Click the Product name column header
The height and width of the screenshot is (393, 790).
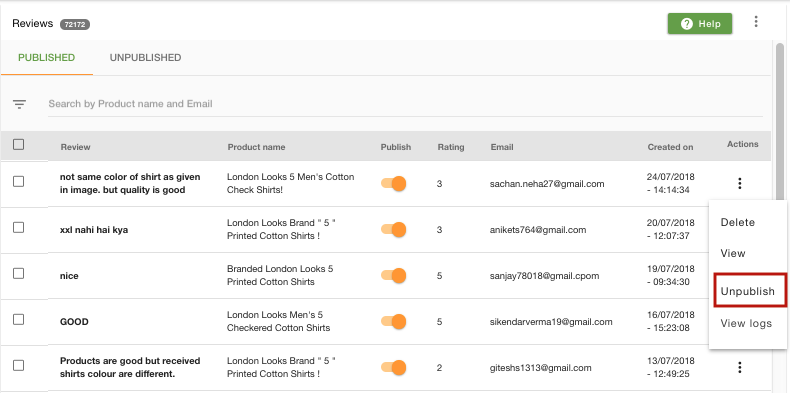256,147
